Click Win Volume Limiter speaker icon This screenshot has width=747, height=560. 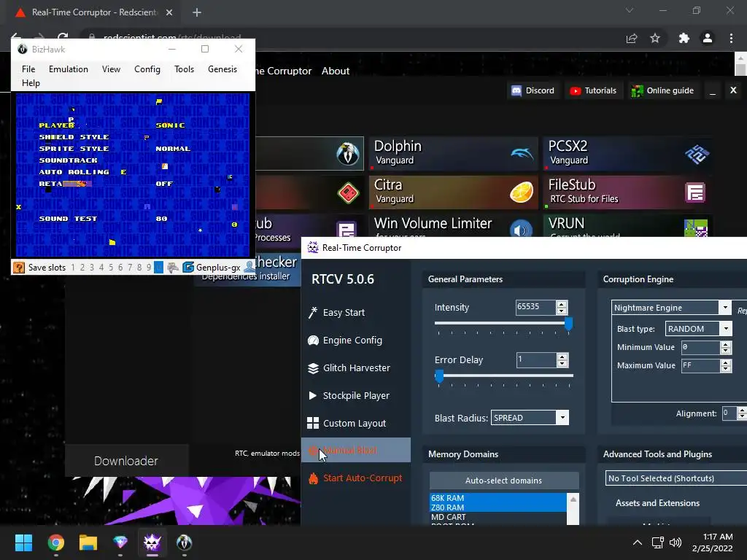[521, 230]
